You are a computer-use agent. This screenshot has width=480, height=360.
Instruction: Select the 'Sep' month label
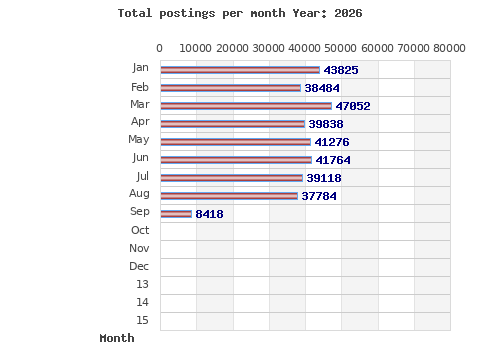(140, 212)
